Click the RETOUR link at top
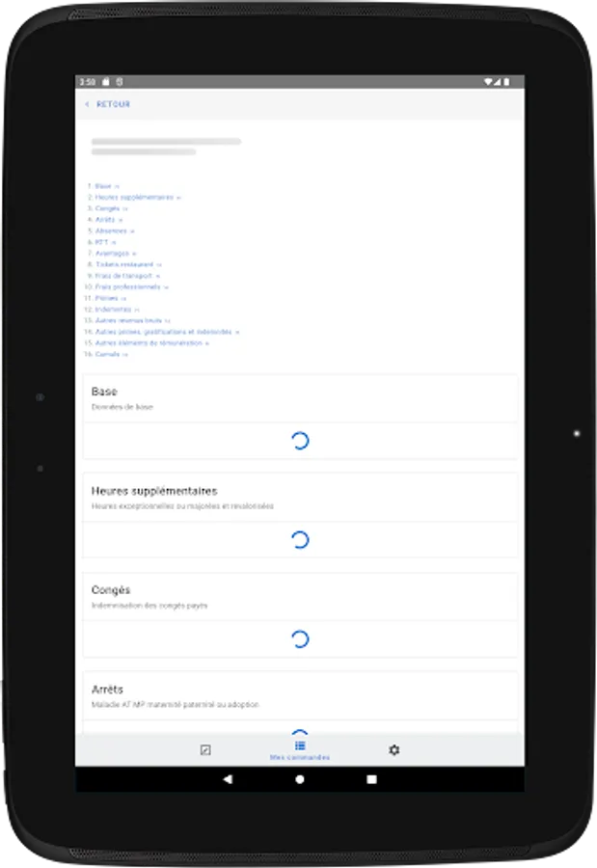 pos(113,104)
